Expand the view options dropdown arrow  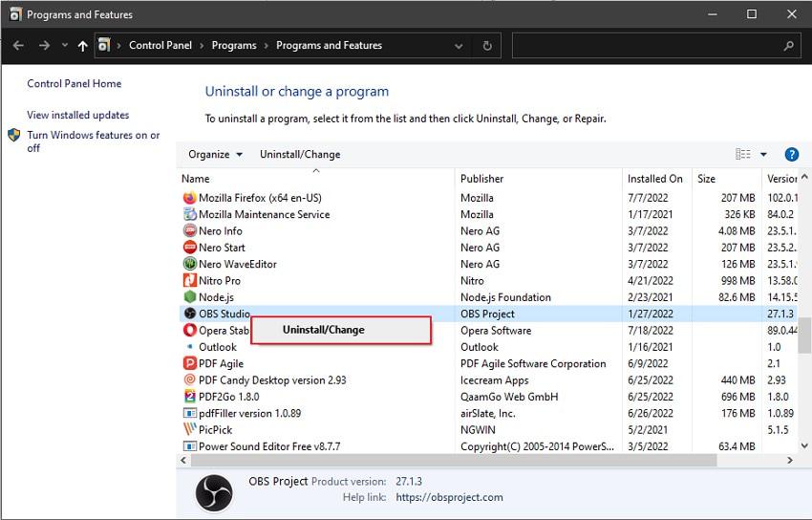pyautogui.click(x=763, y=155)
